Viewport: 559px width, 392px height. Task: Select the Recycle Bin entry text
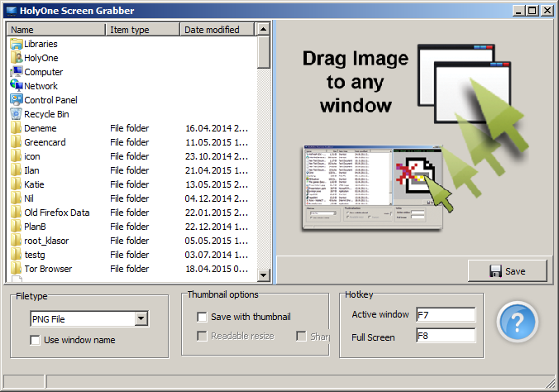click(46, 114)
